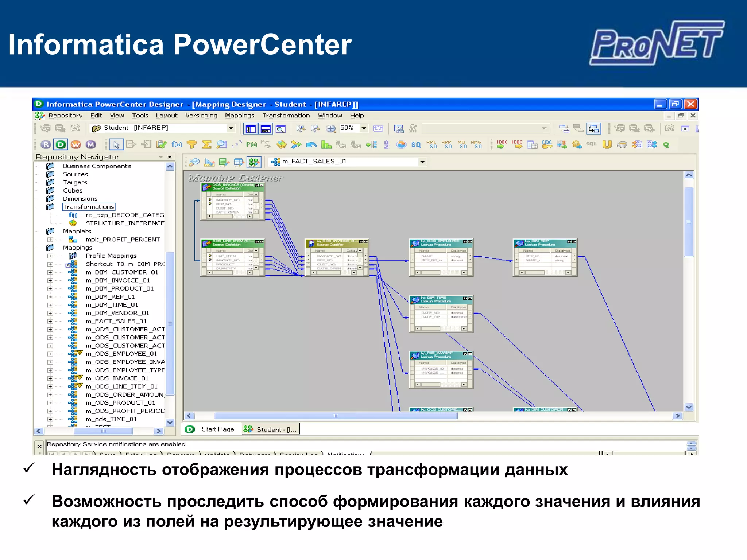Open the Repository Manager (R) tool icon
Viewport: 747px width, 560px height.
[46, 144]
